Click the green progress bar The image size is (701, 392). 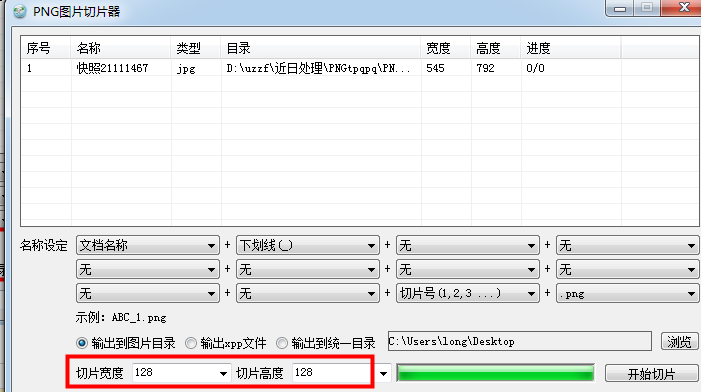coord(495,373)
